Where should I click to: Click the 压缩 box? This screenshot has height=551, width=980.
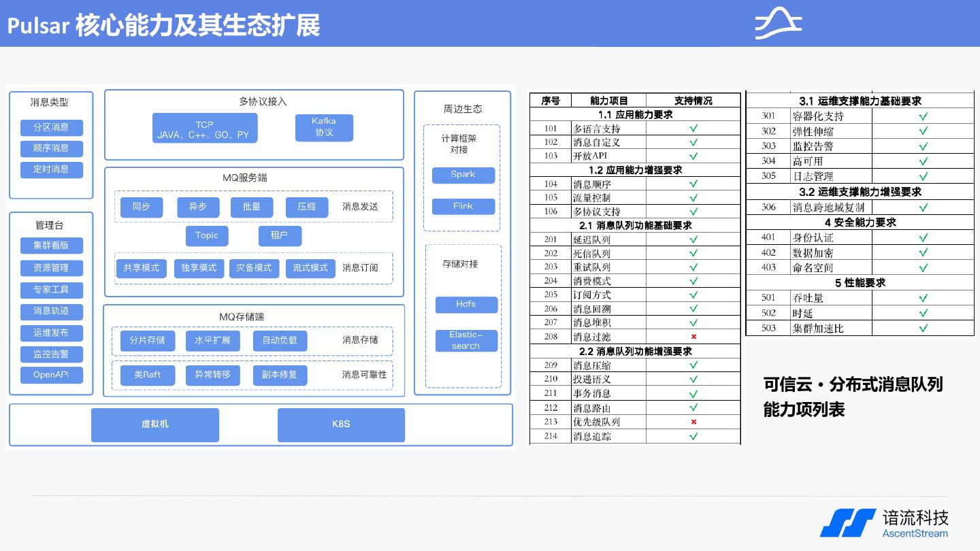[307, 207]
